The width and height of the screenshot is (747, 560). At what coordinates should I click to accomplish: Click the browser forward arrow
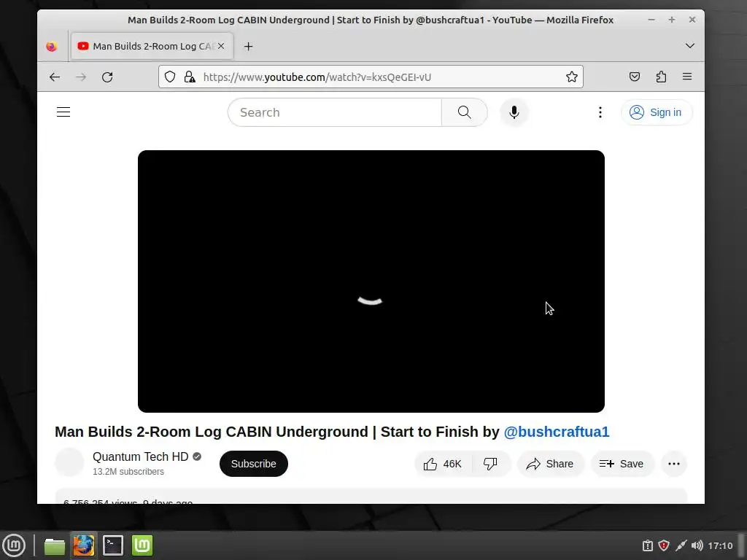(81, 77)
